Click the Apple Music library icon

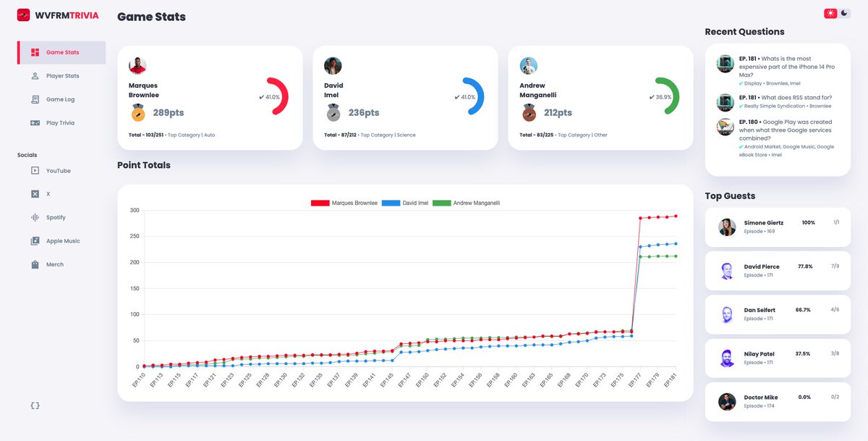pyautogui.click(x=35, y=241)
